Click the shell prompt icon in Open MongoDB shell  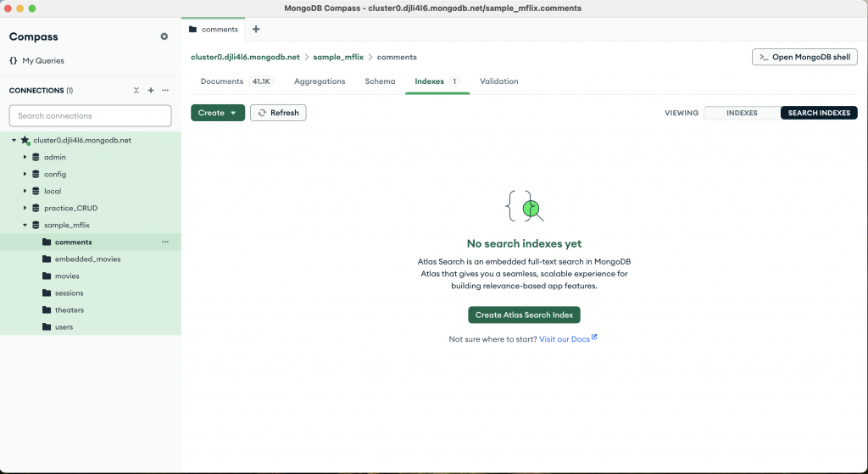coord(764,57)
